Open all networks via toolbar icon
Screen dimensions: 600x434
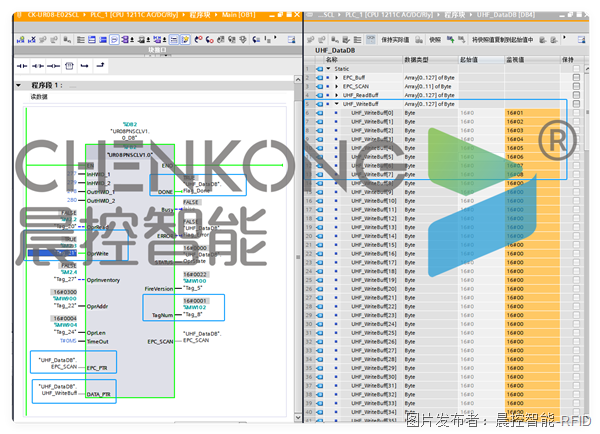pyautogui.click(x=92, y=39)
